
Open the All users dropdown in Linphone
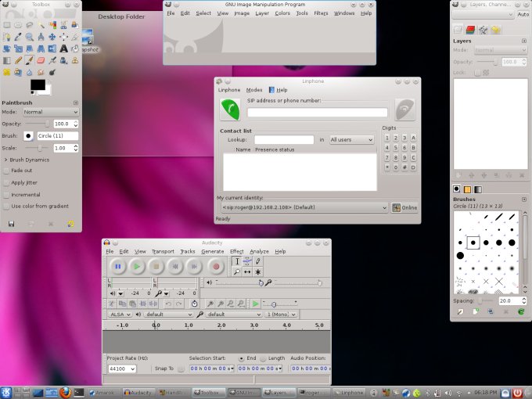point(352,140)
